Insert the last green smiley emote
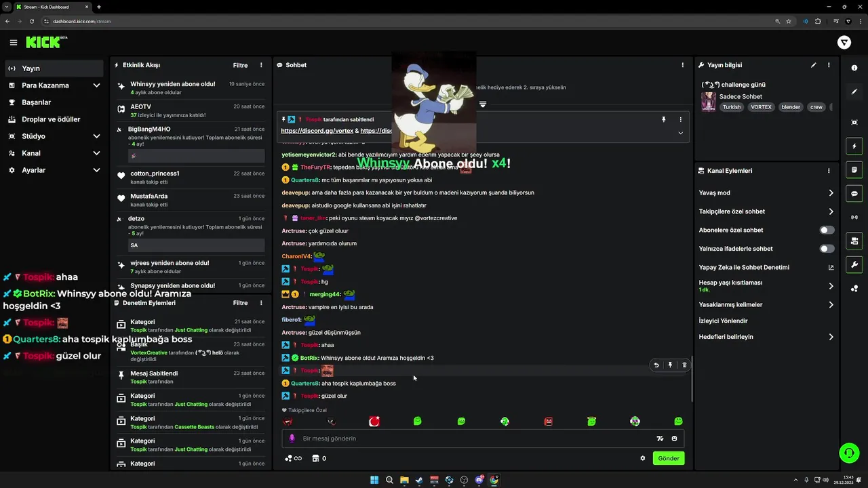This screenshot has width=868, height=488. click(678, 422)
